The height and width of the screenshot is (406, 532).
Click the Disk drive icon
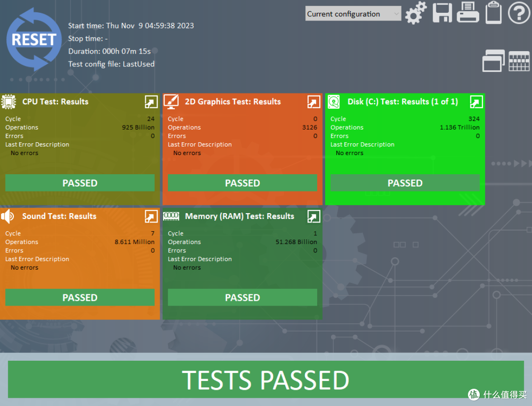334,102
